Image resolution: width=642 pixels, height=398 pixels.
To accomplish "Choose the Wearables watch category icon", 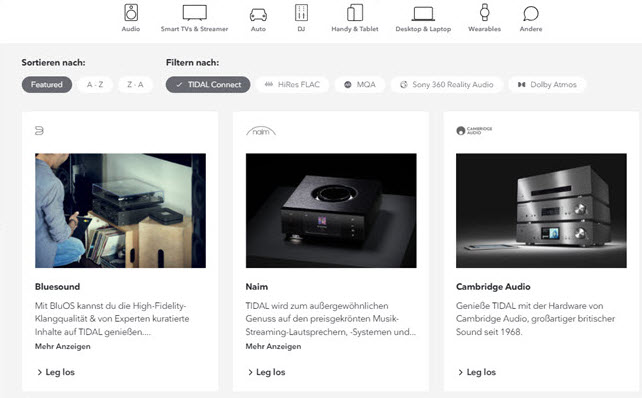I will [485, 12].
